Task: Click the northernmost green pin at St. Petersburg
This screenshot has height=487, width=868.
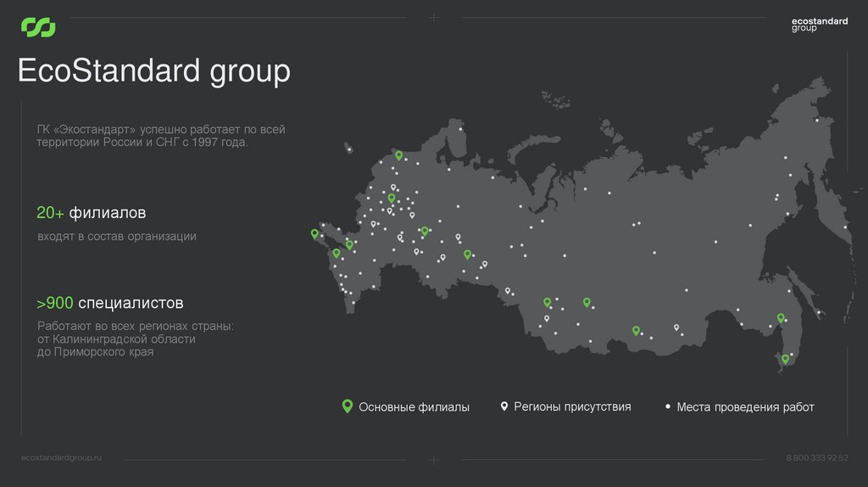Action: [398, 155]
